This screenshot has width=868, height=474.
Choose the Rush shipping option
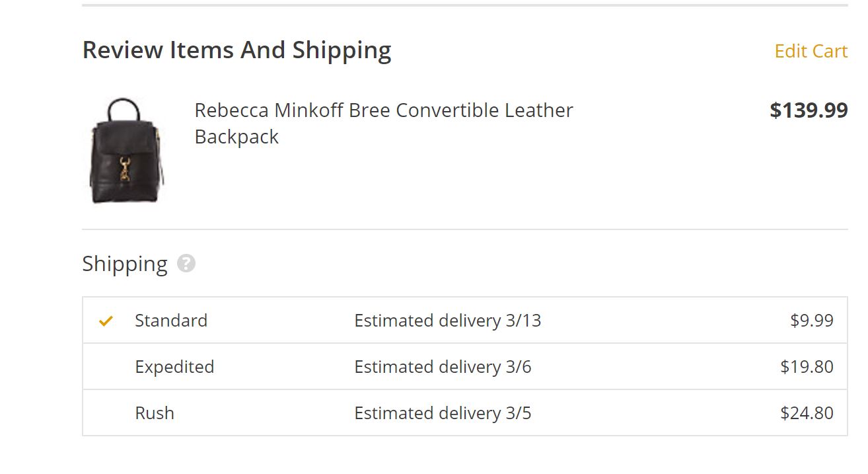[x=465, y=413]
